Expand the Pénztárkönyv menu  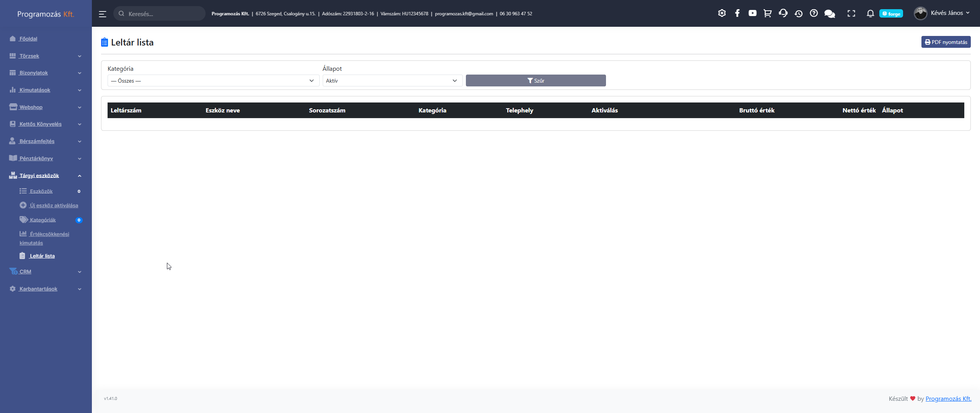46,158
